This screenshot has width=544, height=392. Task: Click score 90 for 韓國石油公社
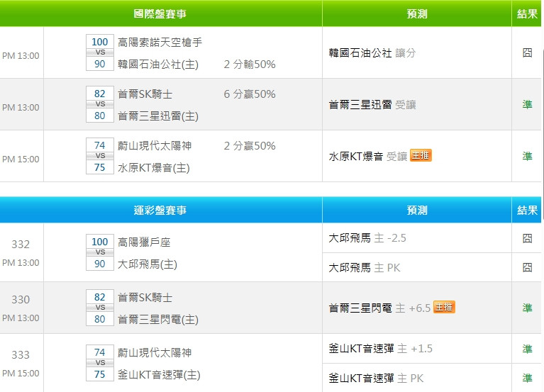[x=100, y=64]
